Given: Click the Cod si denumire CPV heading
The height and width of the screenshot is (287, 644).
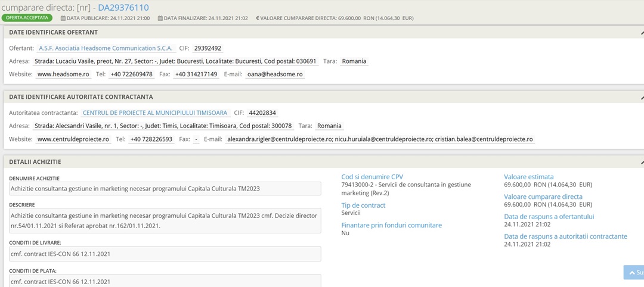Looking at the screenshot, I should click(x=372, y=177).
